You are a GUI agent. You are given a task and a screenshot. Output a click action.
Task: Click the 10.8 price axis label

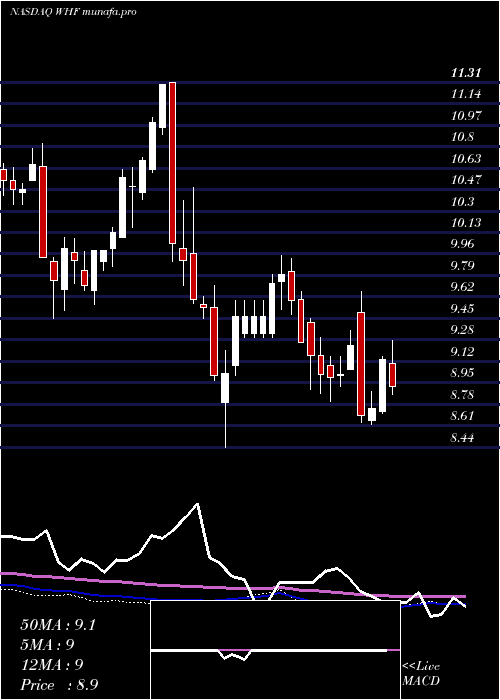click(462, 137)
